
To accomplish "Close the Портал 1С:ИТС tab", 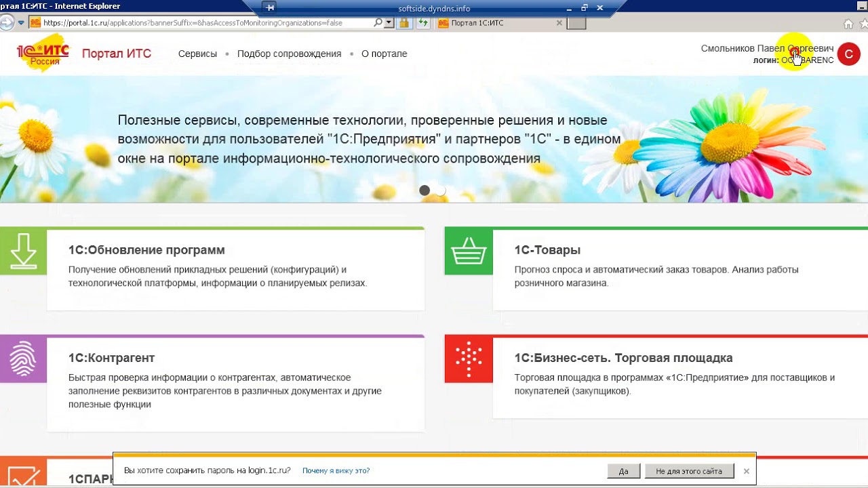I will point(559,23).
